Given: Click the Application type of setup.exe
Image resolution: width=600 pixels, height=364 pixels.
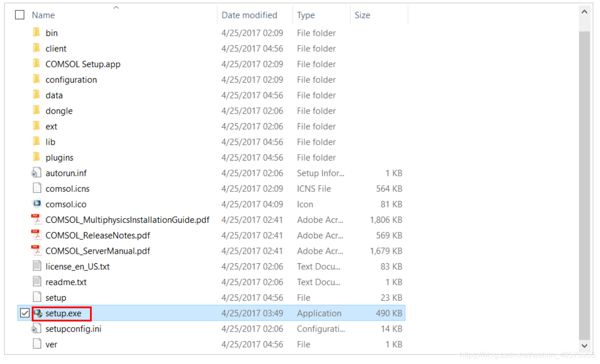Looking at the screenshot, I should pos(319,313).
